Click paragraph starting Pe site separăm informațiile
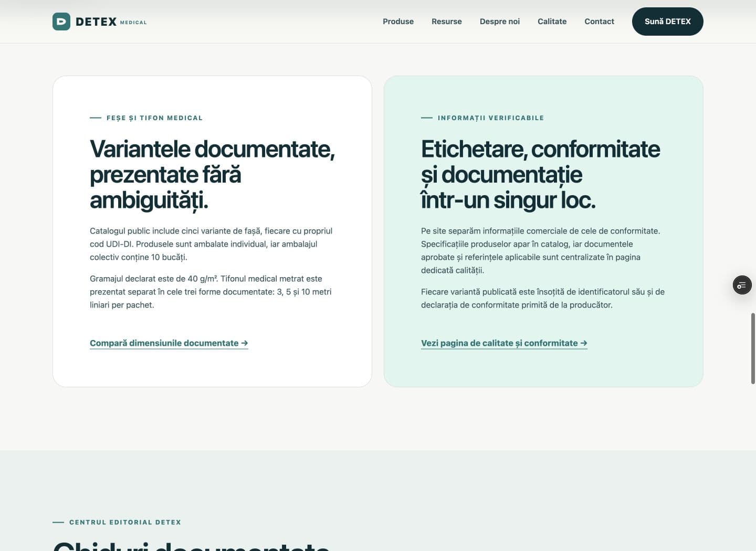756x551 pixels. coord(541,250)
